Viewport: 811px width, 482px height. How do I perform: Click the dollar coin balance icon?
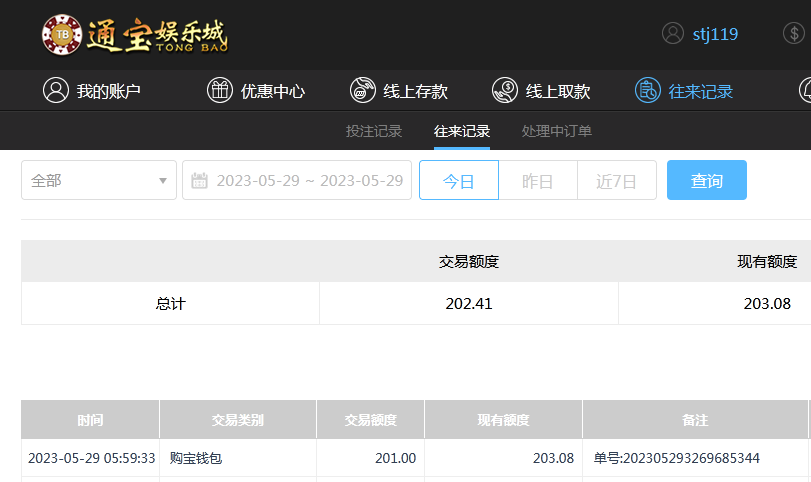(794, 33)
